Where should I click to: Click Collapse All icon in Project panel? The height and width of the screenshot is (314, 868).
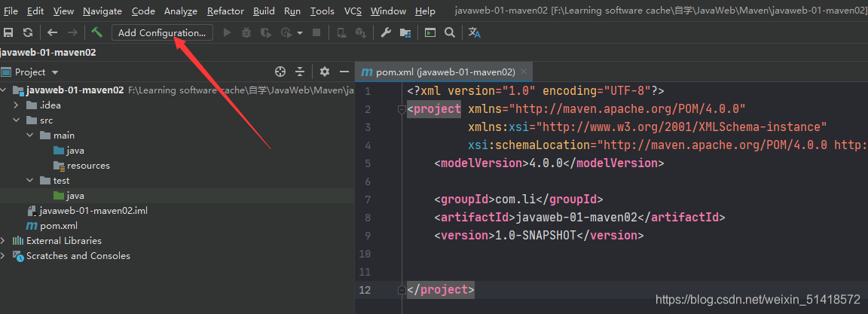pos(300,72)
